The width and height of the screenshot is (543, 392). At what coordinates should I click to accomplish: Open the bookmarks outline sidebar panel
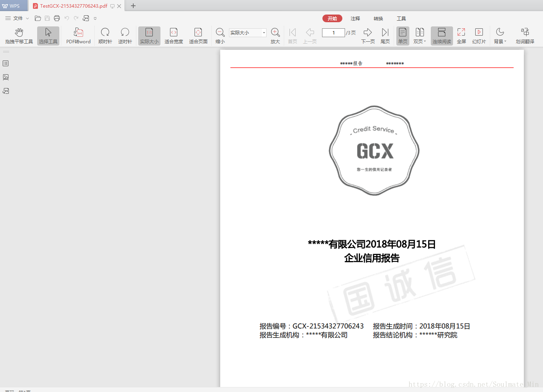pos(6,64)
